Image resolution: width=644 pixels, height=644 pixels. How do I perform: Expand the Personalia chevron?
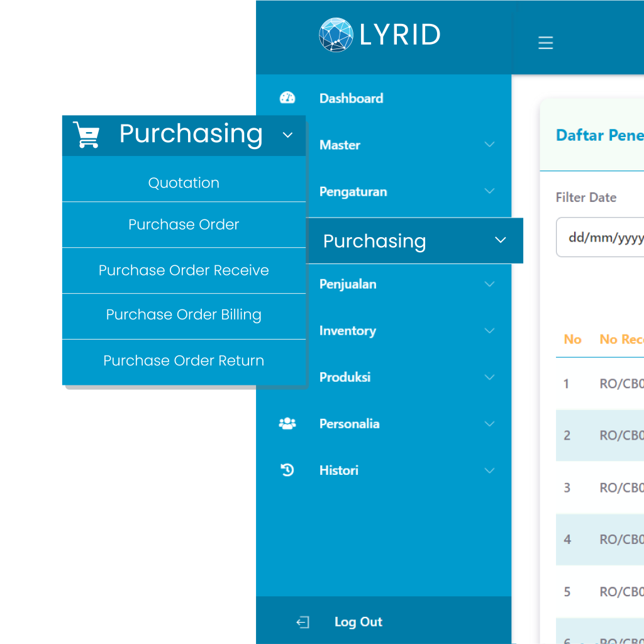click(x=489, y=423)
